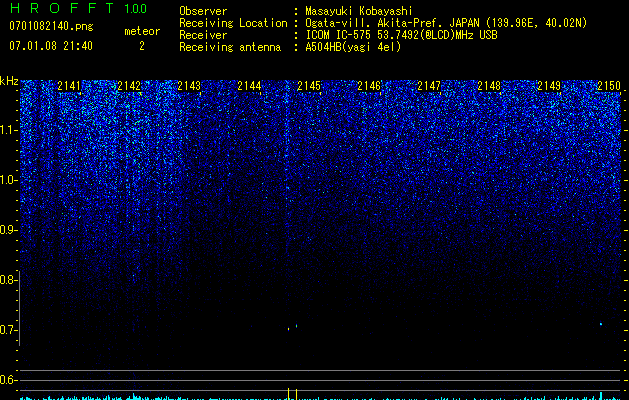Screen dimensions: 629x400
Task: Click the Receiver label
Action: click(x=203, y=35)
